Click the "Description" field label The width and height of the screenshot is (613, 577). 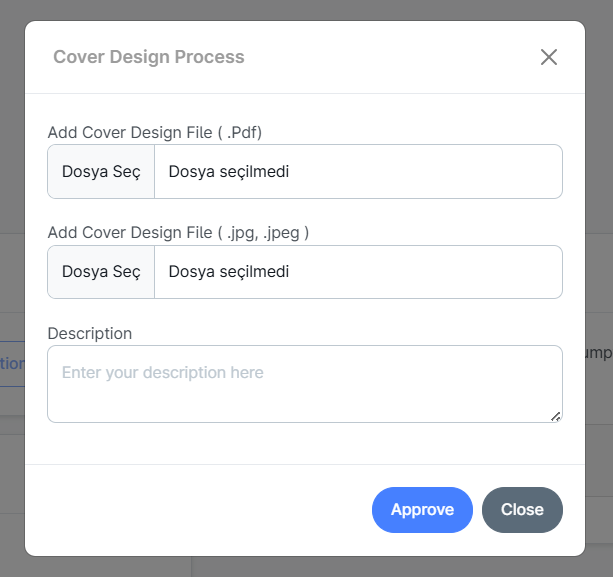pos(90,333)
